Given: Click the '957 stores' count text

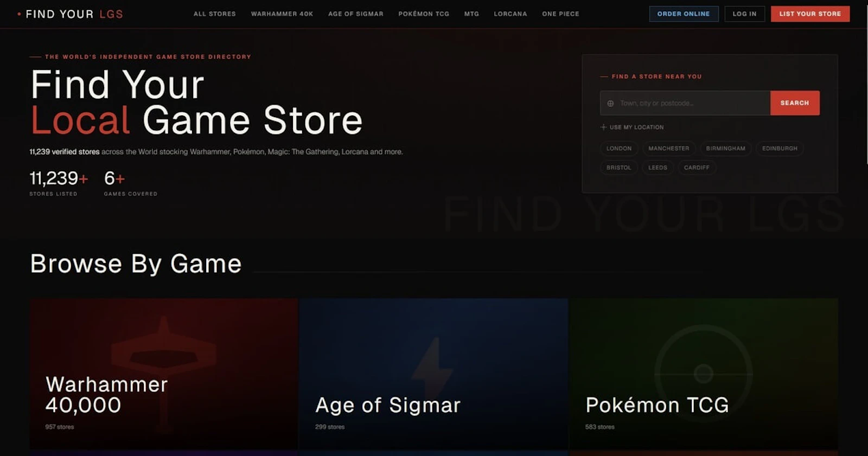Looking at the screenshot, I should (60, 427).
